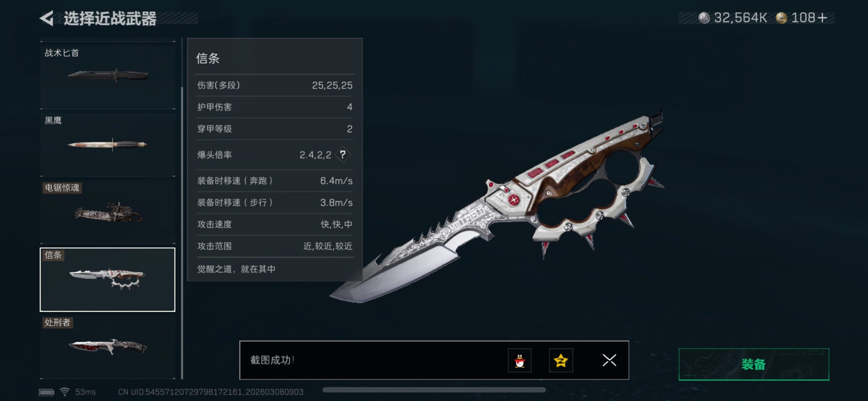Check the battery status icon

pos(46,392)
